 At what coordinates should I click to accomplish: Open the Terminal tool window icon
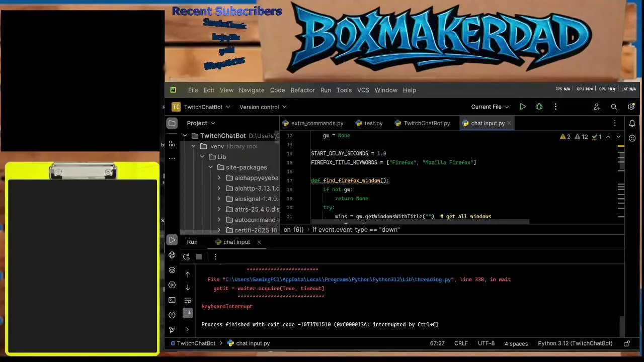coord(172,300)
